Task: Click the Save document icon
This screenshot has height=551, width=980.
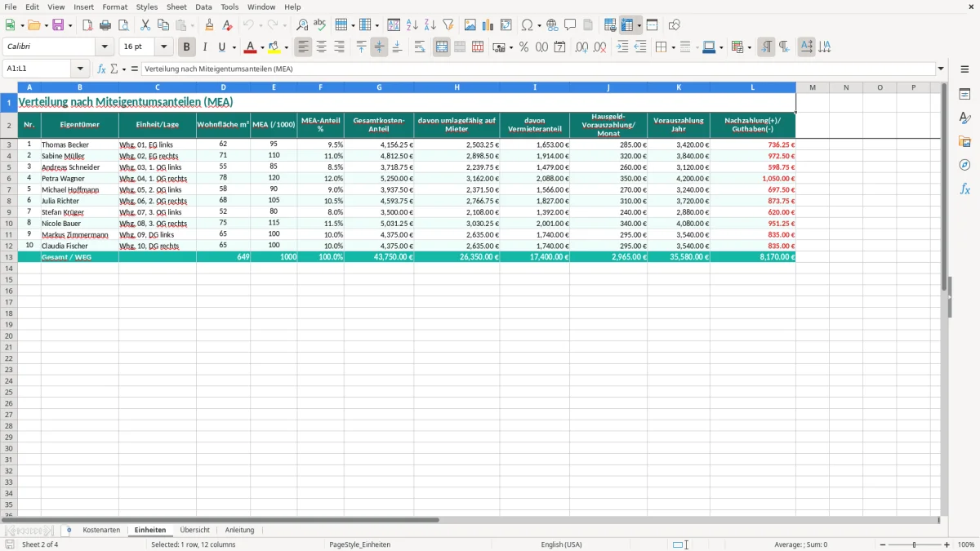Action: 58,25
